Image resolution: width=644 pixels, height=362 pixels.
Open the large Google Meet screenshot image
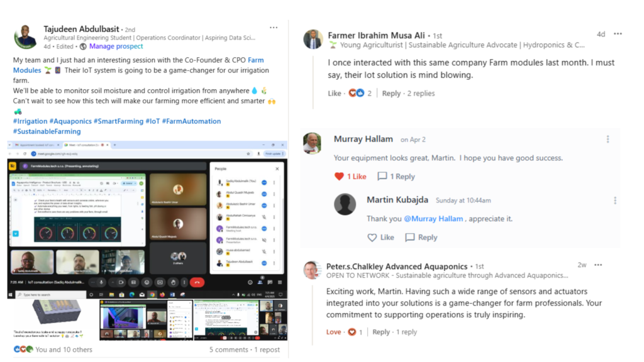point(147,219)
